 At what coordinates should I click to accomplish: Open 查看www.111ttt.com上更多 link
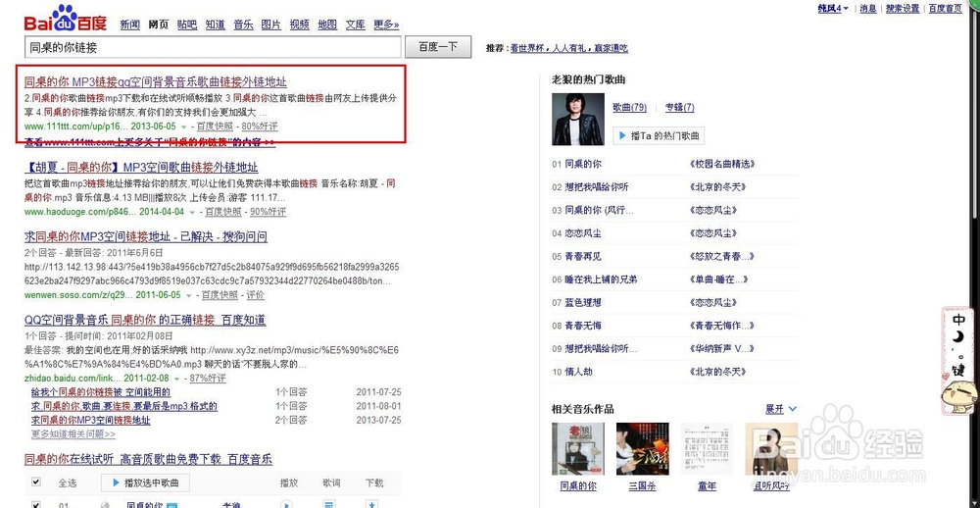[150, 142]
